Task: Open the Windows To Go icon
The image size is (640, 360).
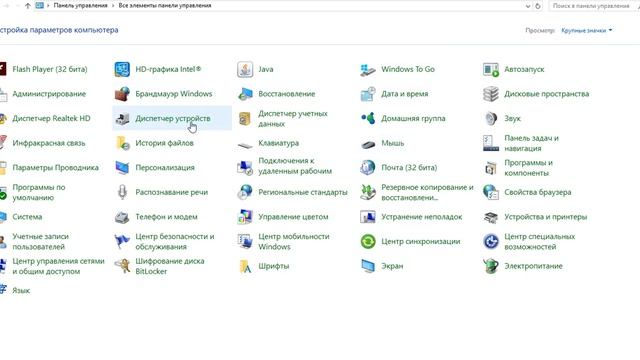Action: pyautogui.click(x=368, y=69)
